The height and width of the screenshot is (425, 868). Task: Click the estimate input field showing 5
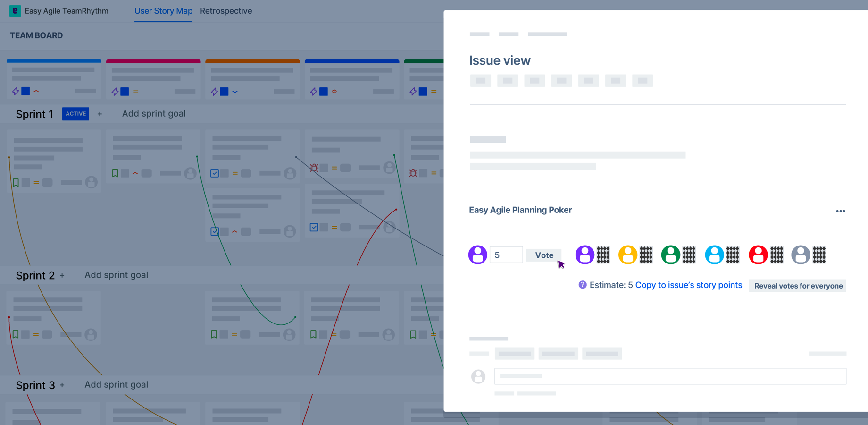tap(506, 255)
